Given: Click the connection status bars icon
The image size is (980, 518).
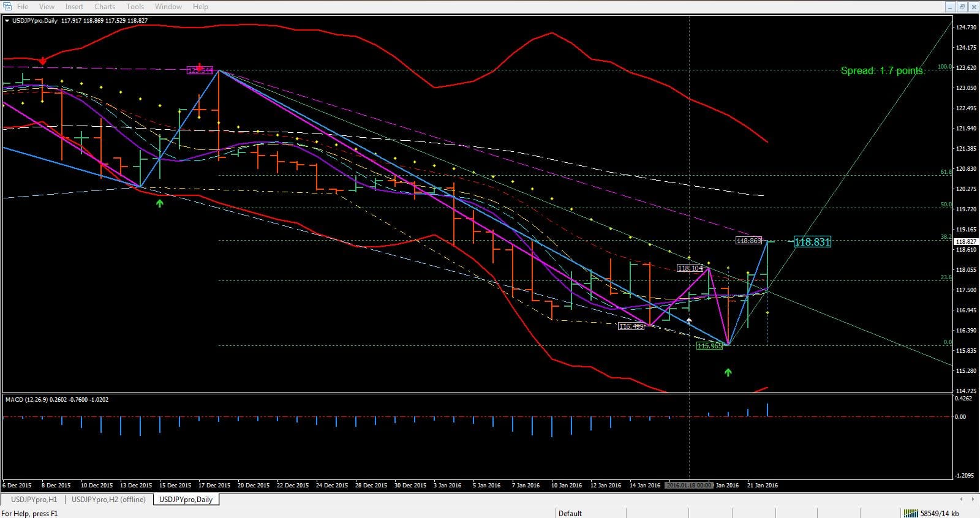Looking at the screenshot, I should 911,513.
